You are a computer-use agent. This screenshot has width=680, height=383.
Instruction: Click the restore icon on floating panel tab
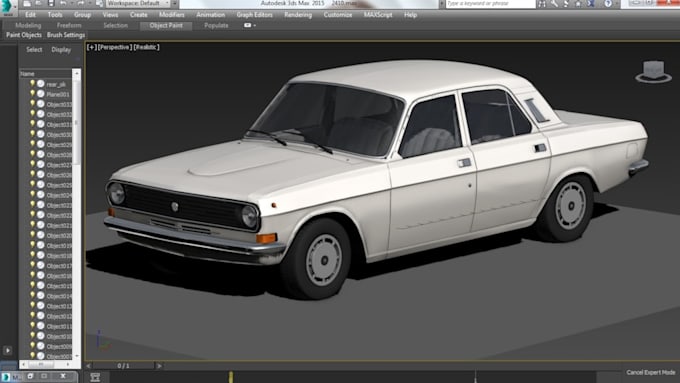tap(30, 376)
